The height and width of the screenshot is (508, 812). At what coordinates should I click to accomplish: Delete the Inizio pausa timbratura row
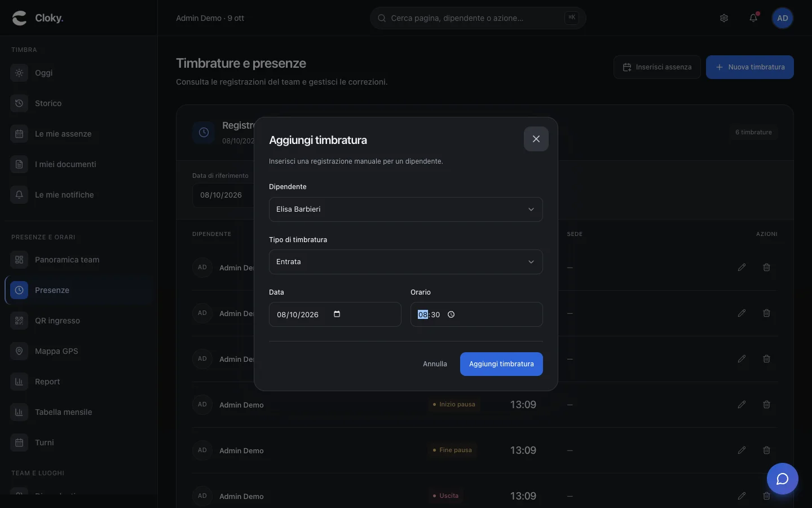767,405
